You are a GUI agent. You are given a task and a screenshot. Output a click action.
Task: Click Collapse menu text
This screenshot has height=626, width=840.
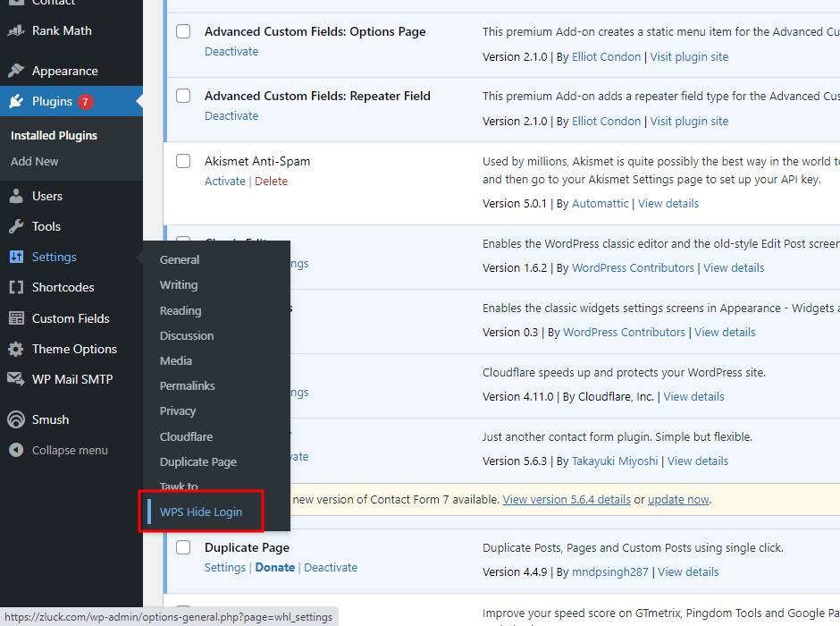(70, 450)
